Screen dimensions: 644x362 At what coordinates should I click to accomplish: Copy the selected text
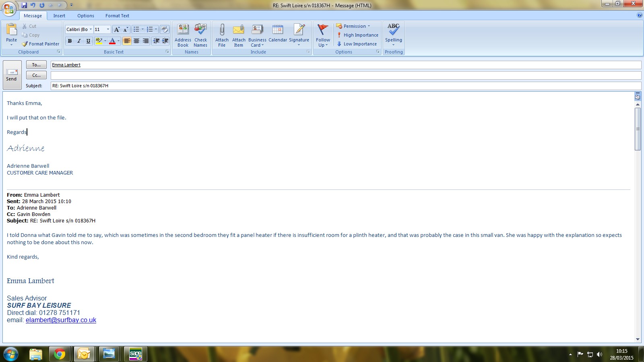pyautogui.click(x=31, y=35)
